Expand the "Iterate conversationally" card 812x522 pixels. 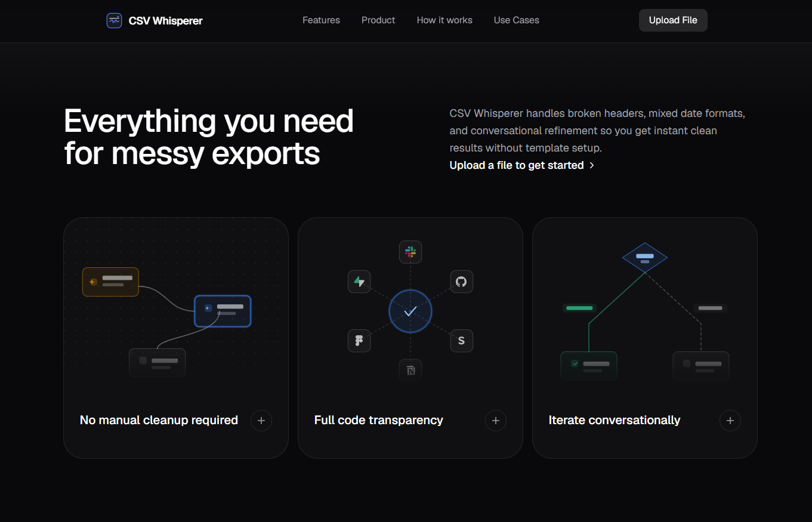730,421
